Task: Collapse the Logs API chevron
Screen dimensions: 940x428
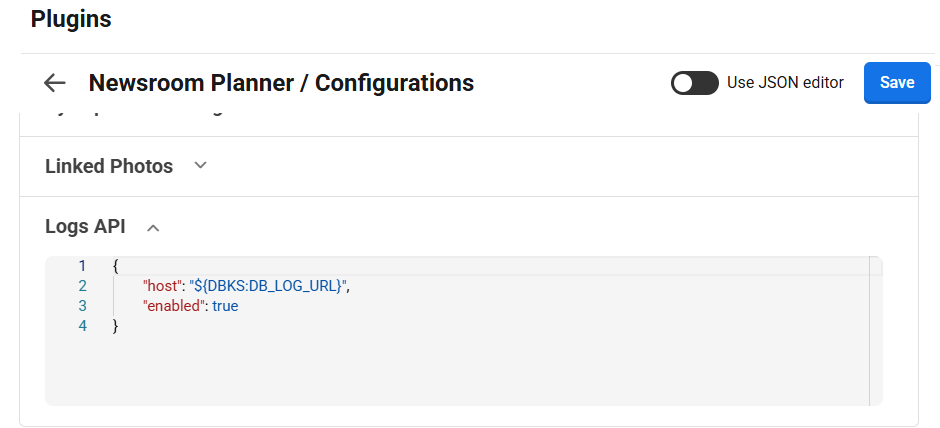Action: tap(153, 227)
